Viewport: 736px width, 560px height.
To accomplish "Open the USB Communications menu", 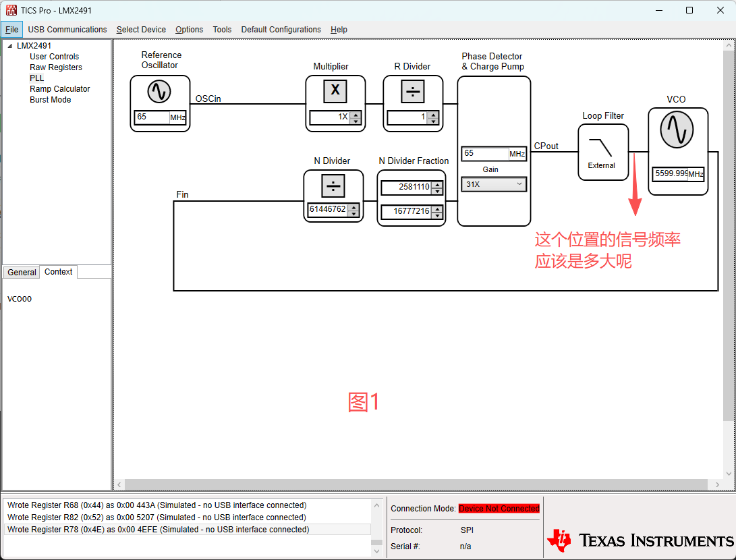I will pyautogui.click(x=67, y=30).
